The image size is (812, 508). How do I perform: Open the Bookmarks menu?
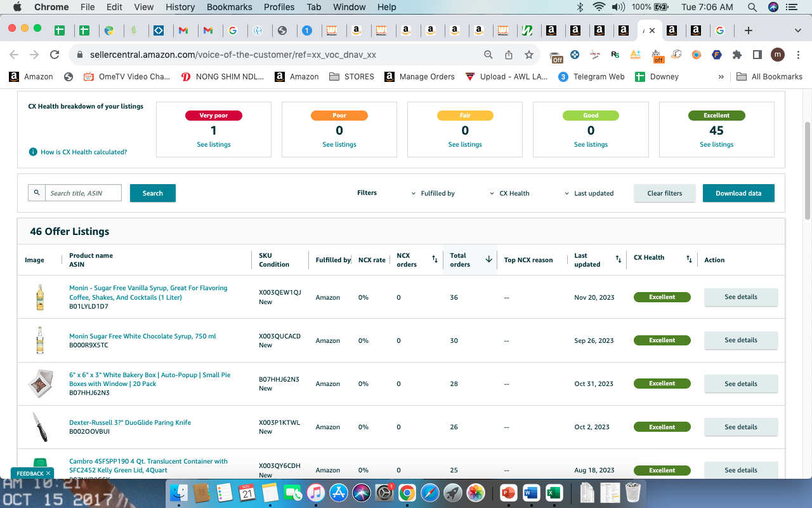(230, 7)
